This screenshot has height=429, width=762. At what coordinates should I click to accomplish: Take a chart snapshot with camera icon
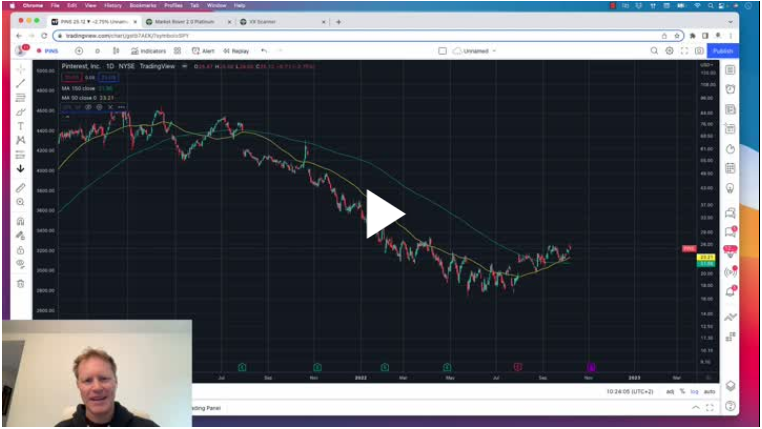click(x=699, y=51)
